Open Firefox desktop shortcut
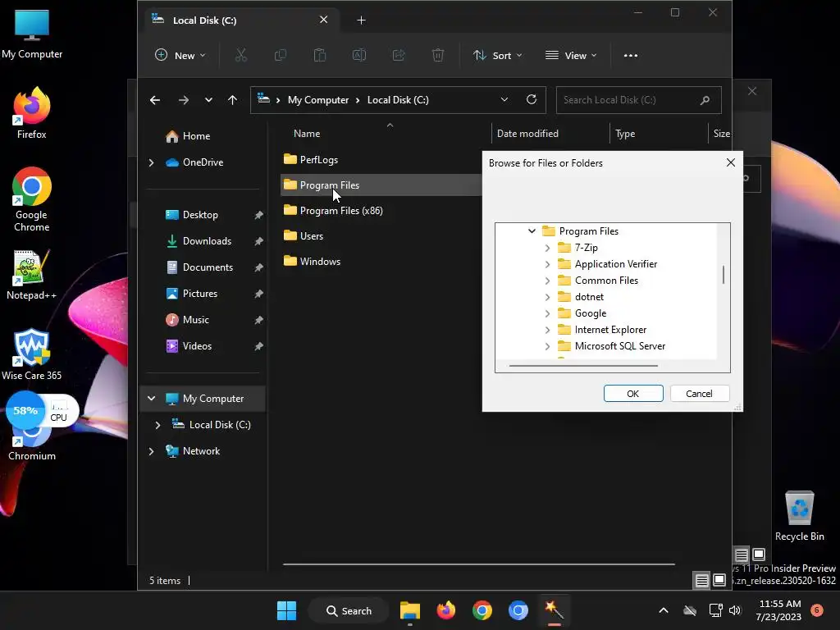The height and width of the screenshot is (630, 840). coord(32,113)
